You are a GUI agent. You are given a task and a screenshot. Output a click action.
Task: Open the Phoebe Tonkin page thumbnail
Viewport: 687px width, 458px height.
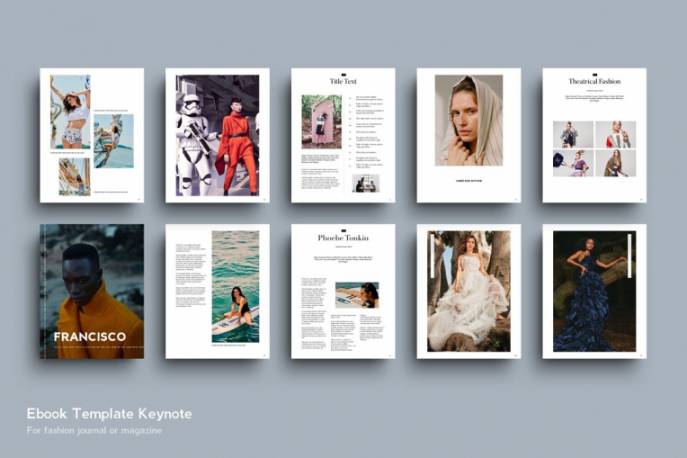point(343,291)
